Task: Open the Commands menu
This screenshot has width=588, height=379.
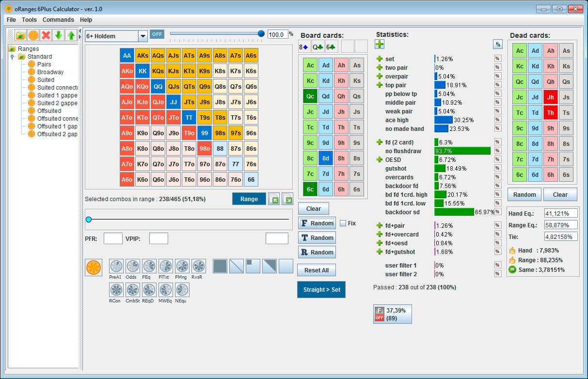Action: [x=58, y=20]
